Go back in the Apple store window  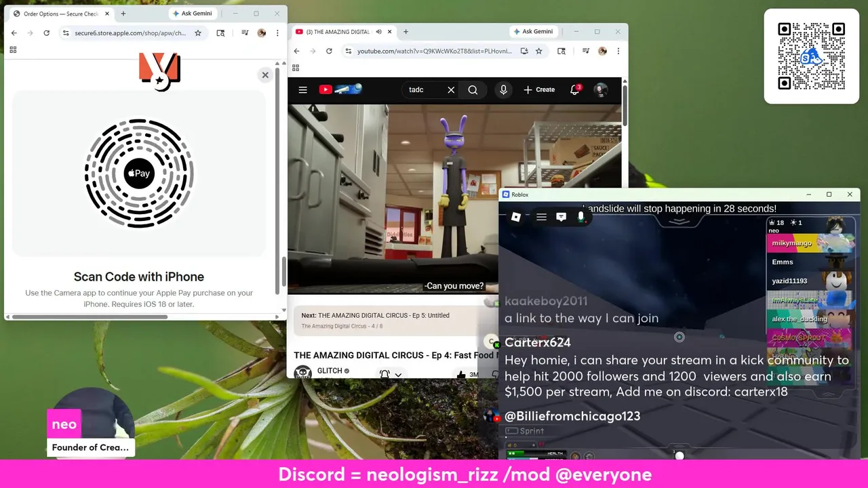14,33
